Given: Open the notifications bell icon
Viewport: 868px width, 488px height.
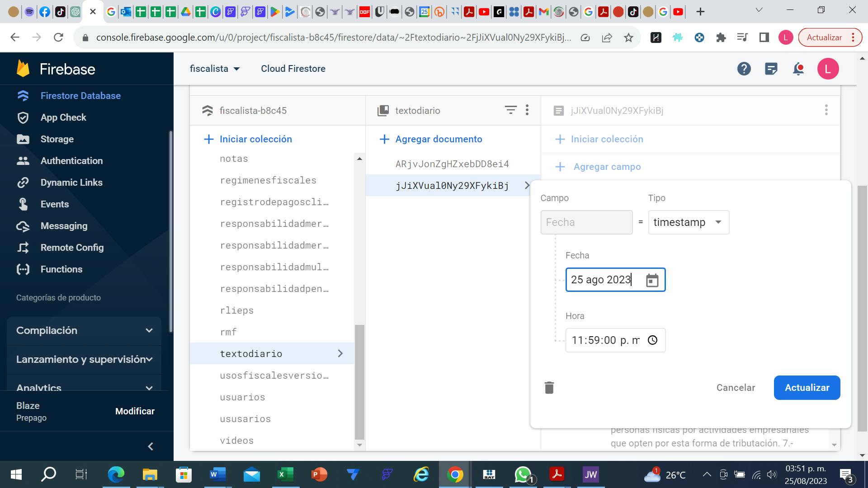Looking at the screenshot, I should click(x=798, y=69).
